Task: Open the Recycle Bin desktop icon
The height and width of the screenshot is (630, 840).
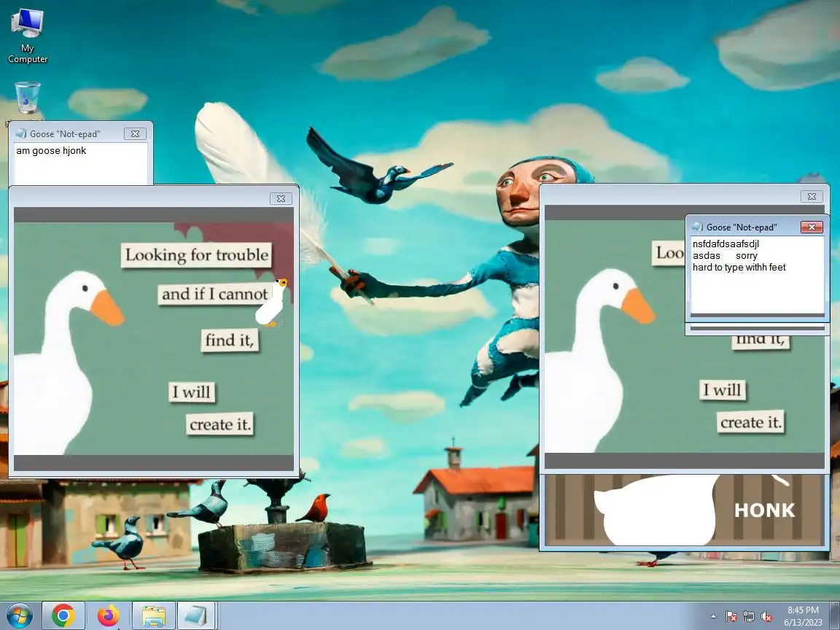Action: click(x=27, y=98)
